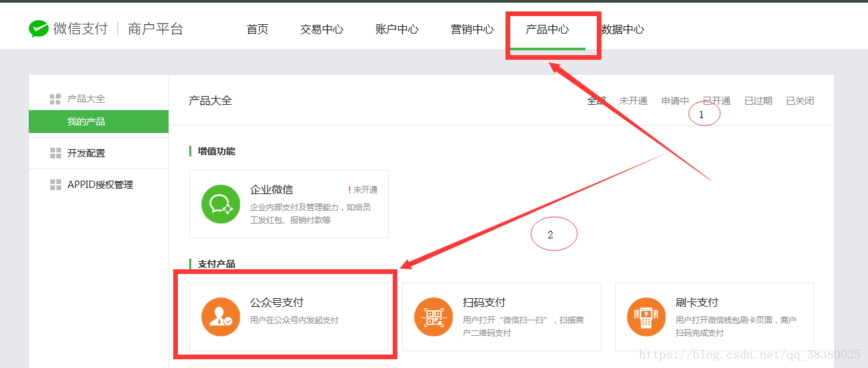Filter products by 已开通
868x368 pixels.
(716, 101)
